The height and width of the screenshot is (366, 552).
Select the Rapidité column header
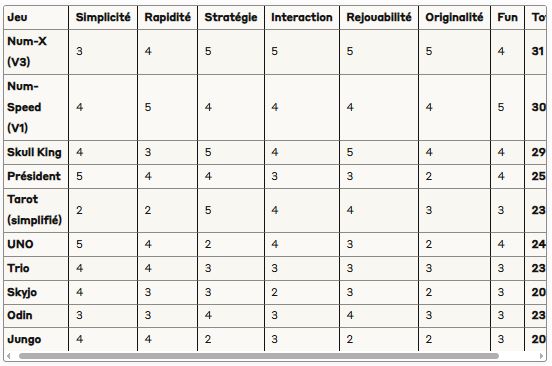pos(168,17)
